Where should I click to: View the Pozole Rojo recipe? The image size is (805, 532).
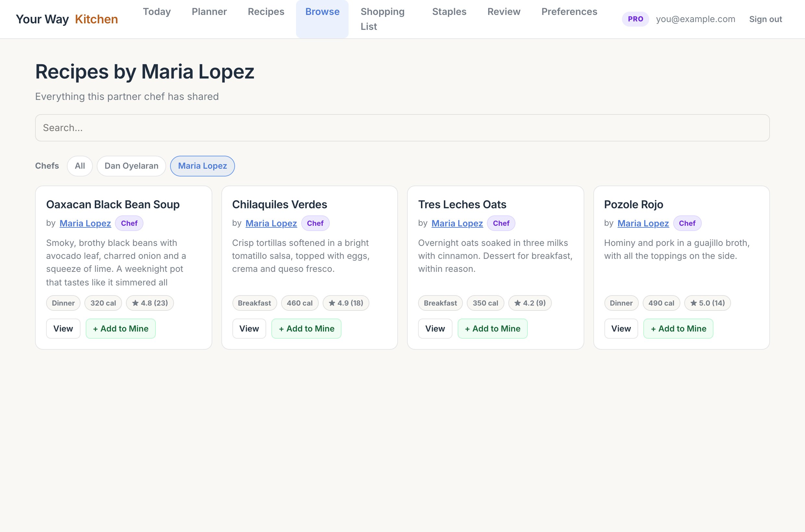621,328
